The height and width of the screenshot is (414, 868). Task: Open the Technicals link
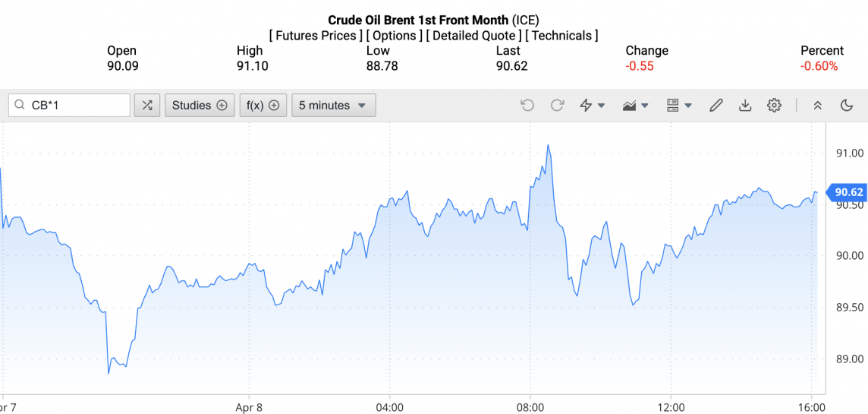[561, 36]
